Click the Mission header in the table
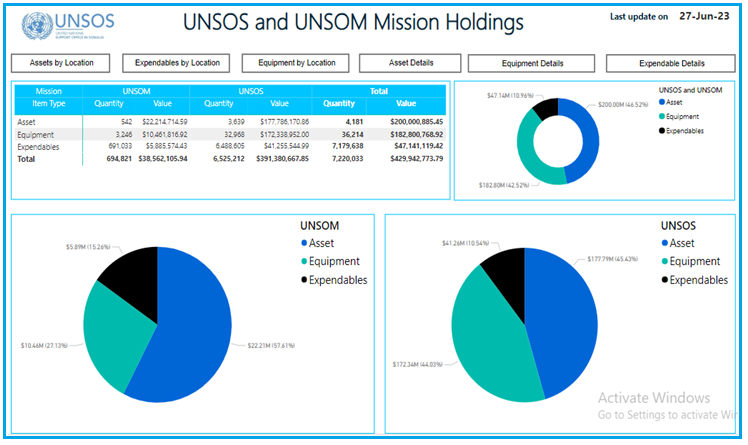The image size is (748, 445). pos(49,91)
